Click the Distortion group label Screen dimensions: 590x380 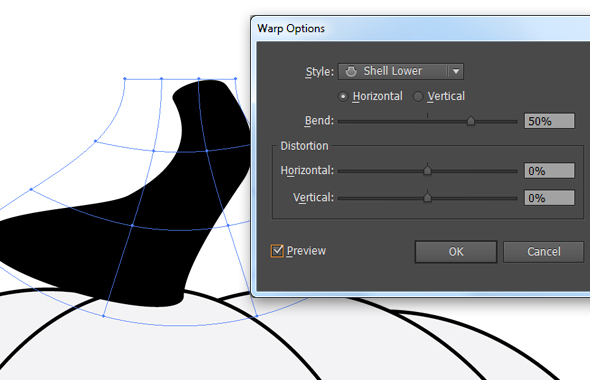pos(304,146)
